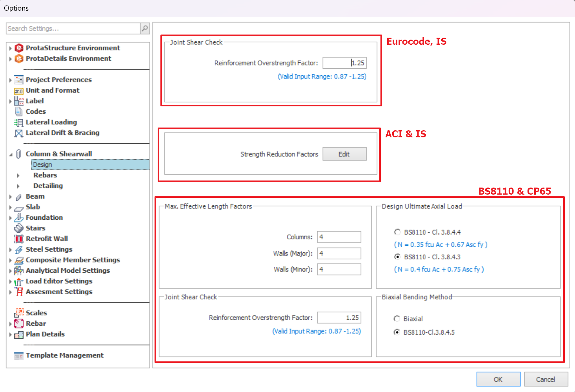
Task: Click the Foundation icon in tree
Action: [19, 218]
